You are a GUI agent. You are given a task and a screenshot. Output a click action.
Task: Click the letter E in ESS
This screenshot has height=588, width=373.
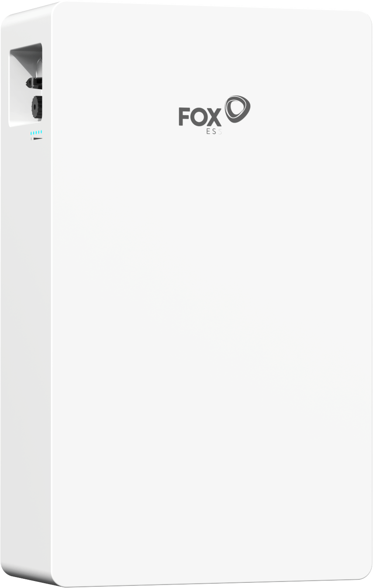(208, 132)
